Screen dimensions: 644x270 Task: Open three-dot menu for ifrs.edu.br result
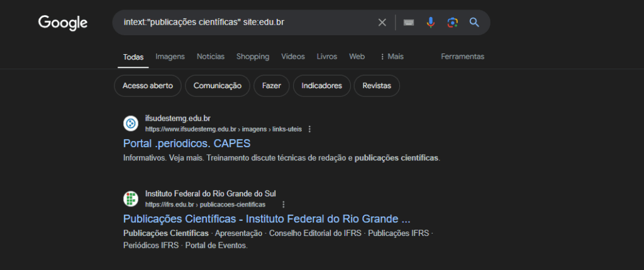click(x=284, y=205)
